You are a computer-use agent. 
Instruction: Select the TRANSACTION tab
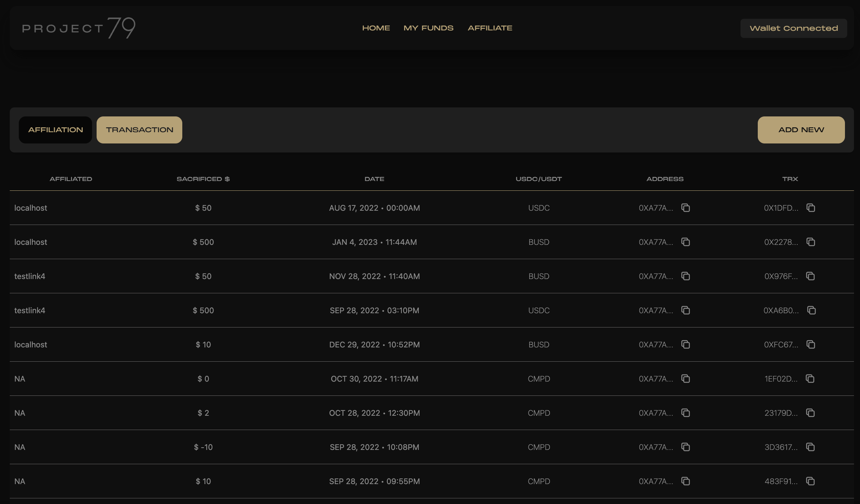139,130
